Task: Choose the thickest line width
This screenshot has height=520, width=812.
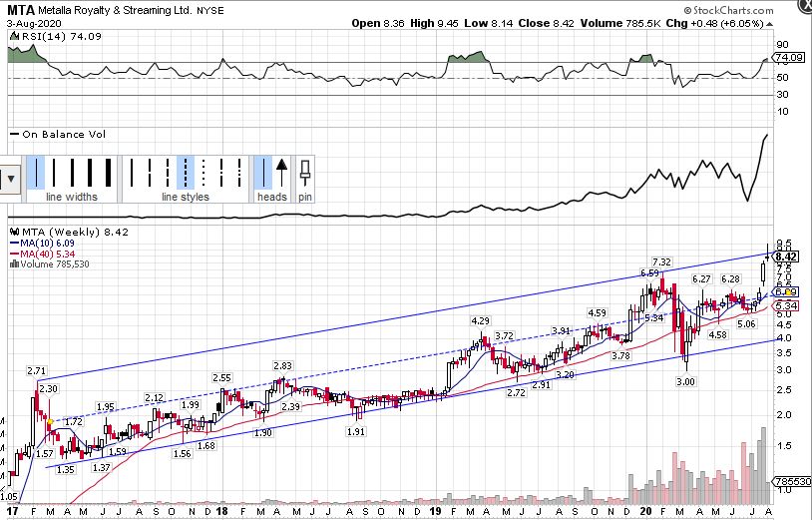Action: coord(108,173)
